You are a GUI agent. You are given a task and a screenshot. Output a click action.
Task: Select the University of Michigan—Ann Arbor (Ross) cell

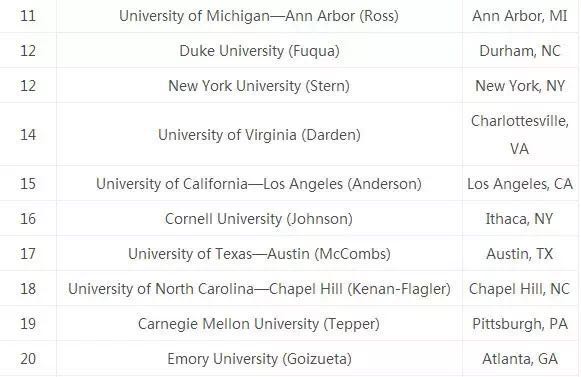[259, 16]
